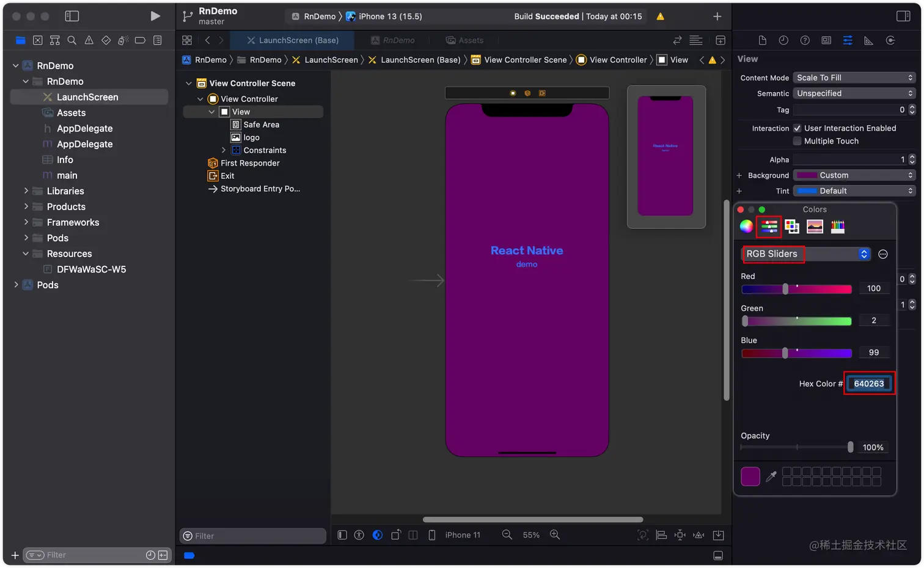Toggle User Interaction Enabled checkbox
The height and width of the screenshot is (568, 924).
coord(797,128)
